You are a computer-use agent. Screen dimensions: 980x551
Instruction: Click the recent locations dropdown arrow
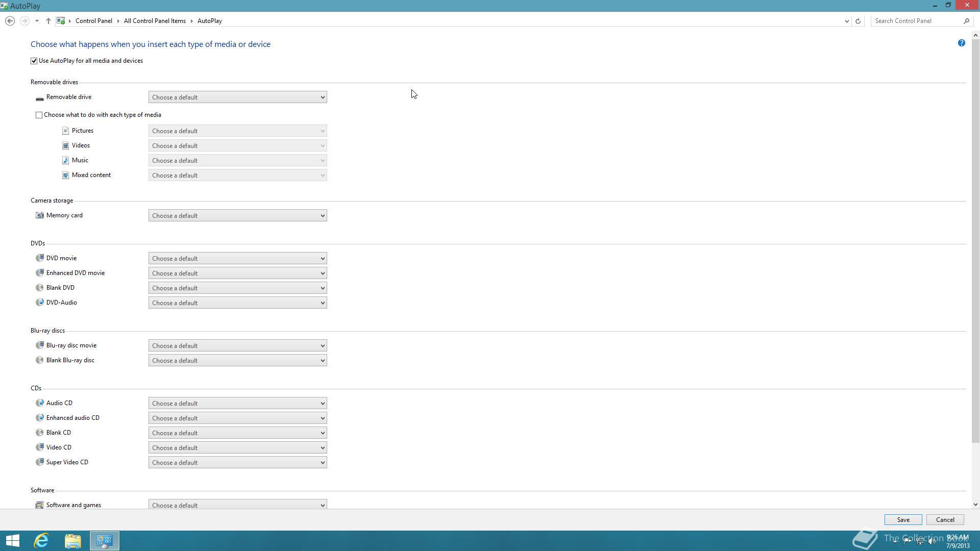click(37, 21)
